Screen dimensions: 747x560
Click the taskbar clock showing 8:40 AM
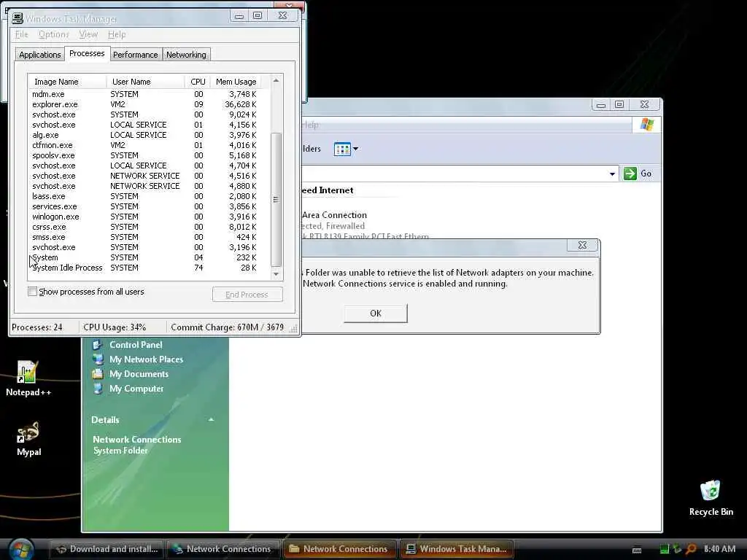[719, 549]
